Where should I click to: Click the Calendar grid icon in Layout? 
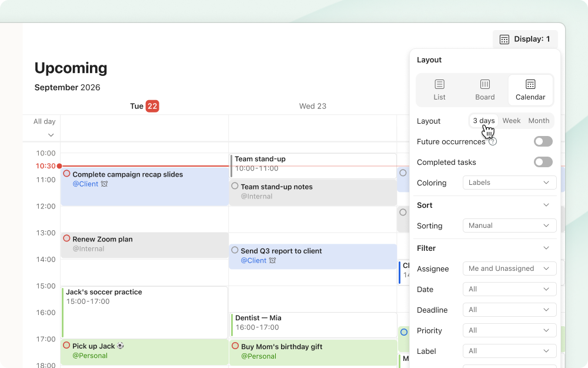[x=530, y=84]
